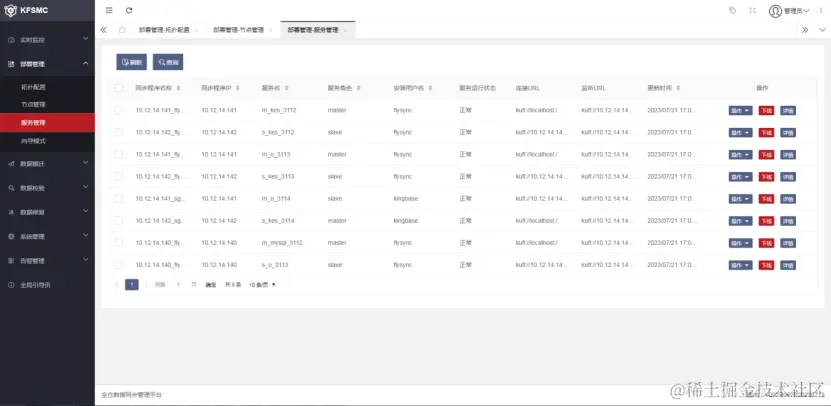Sort by the 安装用户名 column
The image size is (831, 406).
coord(430,88)
